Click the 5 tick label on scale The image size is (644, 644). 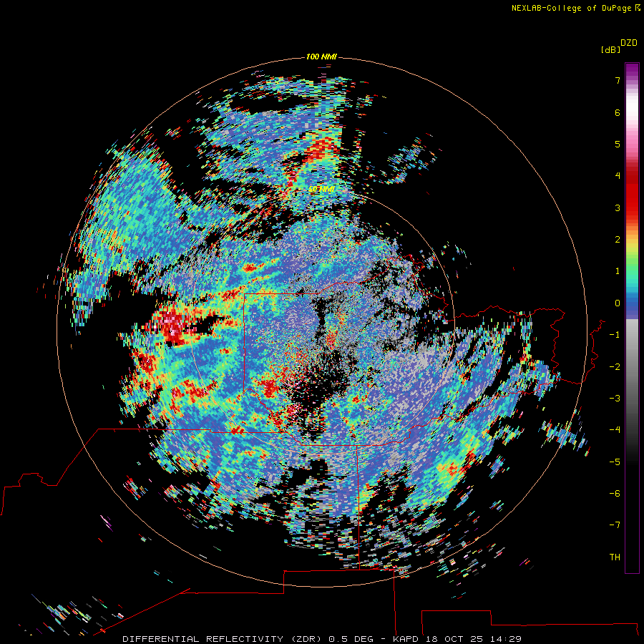click(618, 144)
